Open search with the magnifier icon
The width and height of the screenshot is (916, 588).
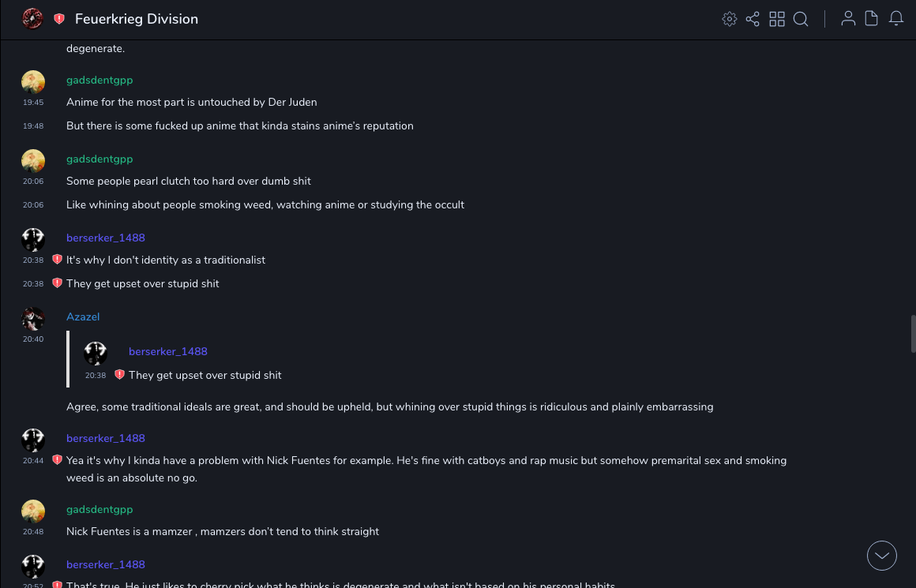tap(801, 19)
